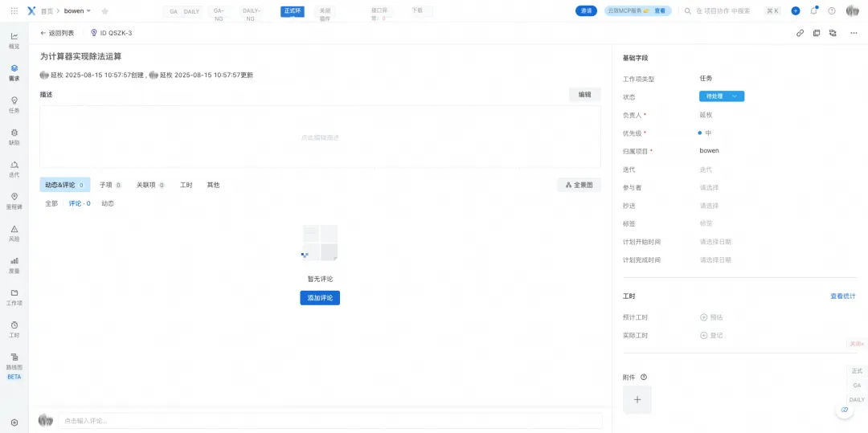Click the 添加评论 button
The image size is (868, 433).
tap(320, 297)
